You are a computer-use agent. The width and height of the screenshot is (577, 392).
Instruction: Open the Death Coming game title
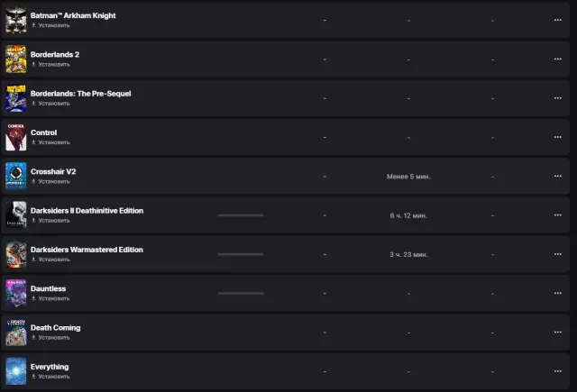point(56,328)
